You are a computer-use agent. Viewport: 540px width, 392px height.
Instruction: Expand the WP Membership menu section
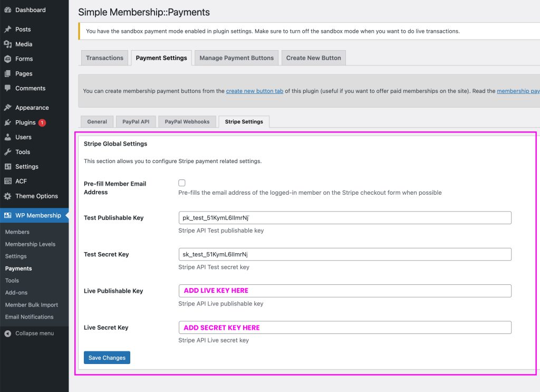pos(38,215)
